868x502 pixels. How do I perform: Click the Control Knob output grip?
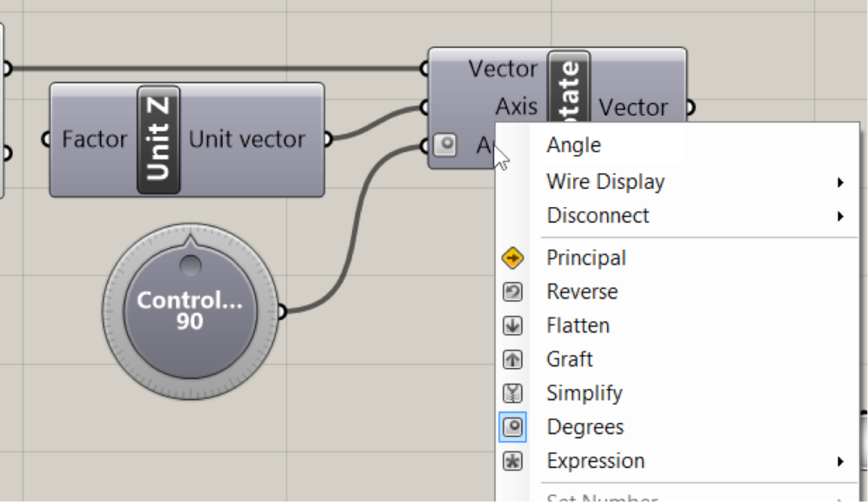(x=282, y=311)
